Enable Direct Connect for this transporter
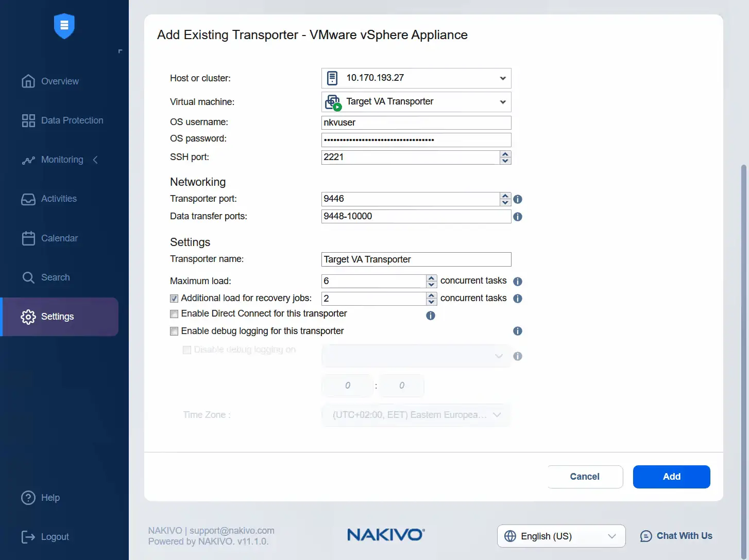 (x=174, y=313)
